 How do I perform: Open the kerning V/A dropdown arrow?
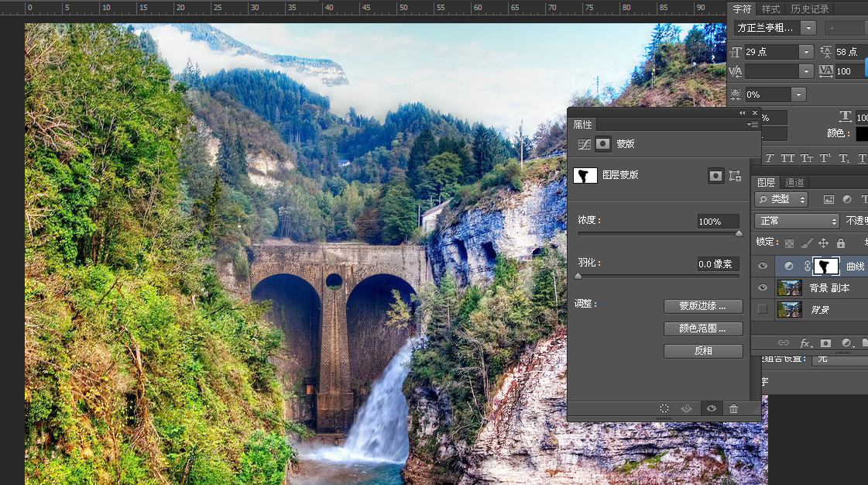coord(806,71)
